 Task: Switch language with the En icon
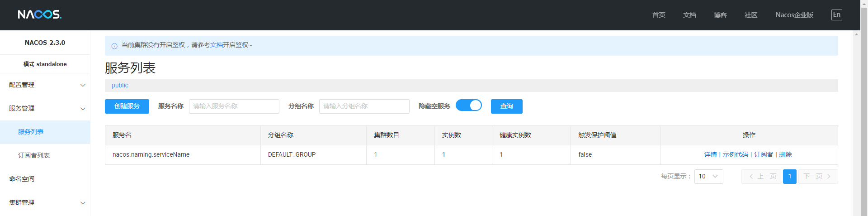[x=836, y=15]
